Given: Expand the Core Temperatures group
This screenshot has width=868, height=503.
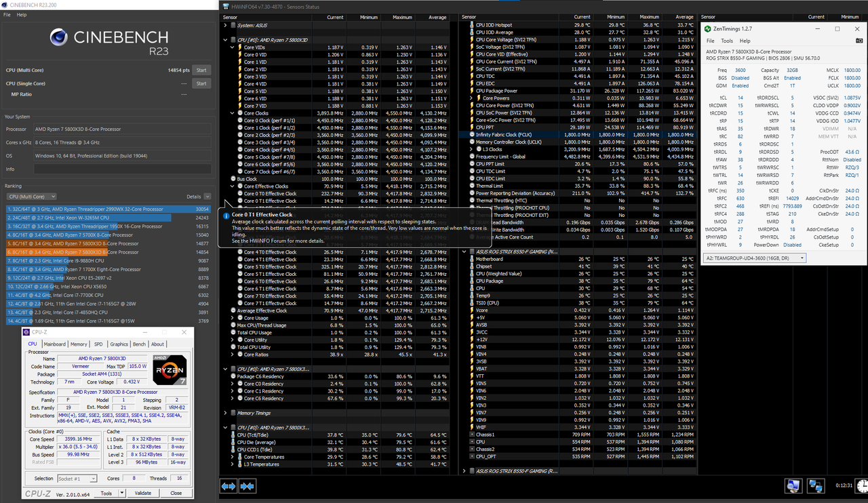Looking at the screenshot, I should coord(232,457).
